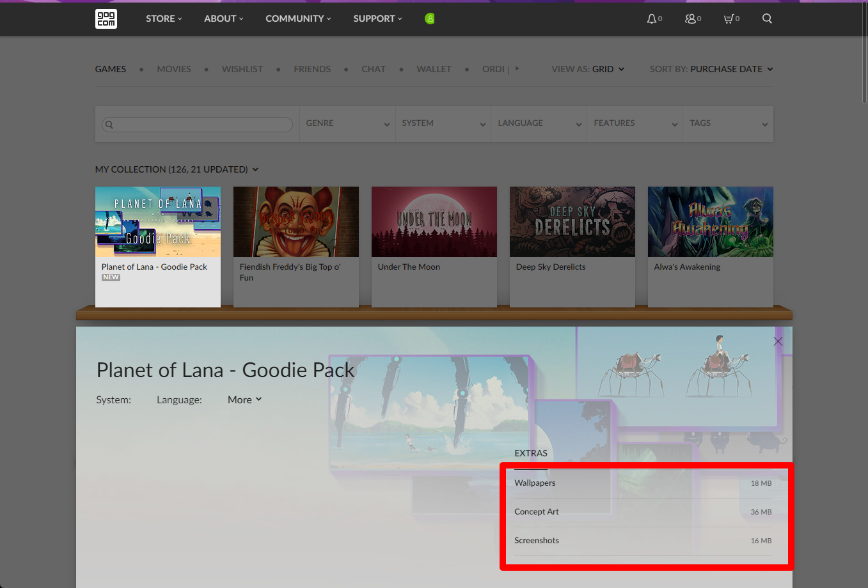Click the search magnifier in the header
This screenshot has height=588, width=868.
click(767, 19)
